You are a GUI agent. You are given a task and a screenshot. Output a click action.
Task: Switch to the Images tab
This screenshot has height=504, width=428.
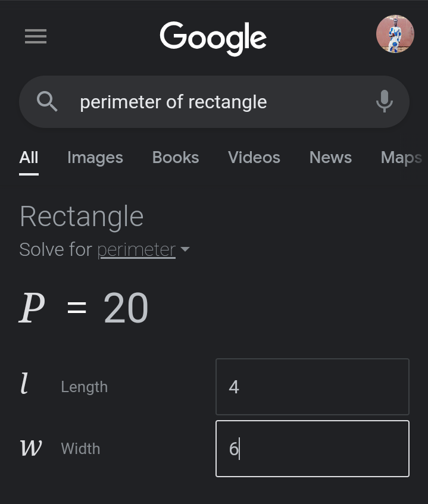[x=95, y=157]
